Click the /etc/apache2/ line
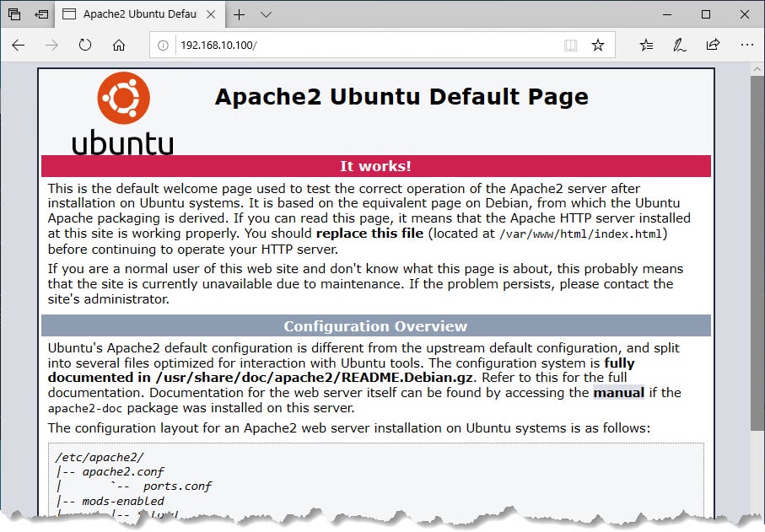This screenshot has width=765, height=532. pyautogui.click(x=100, y=458)
